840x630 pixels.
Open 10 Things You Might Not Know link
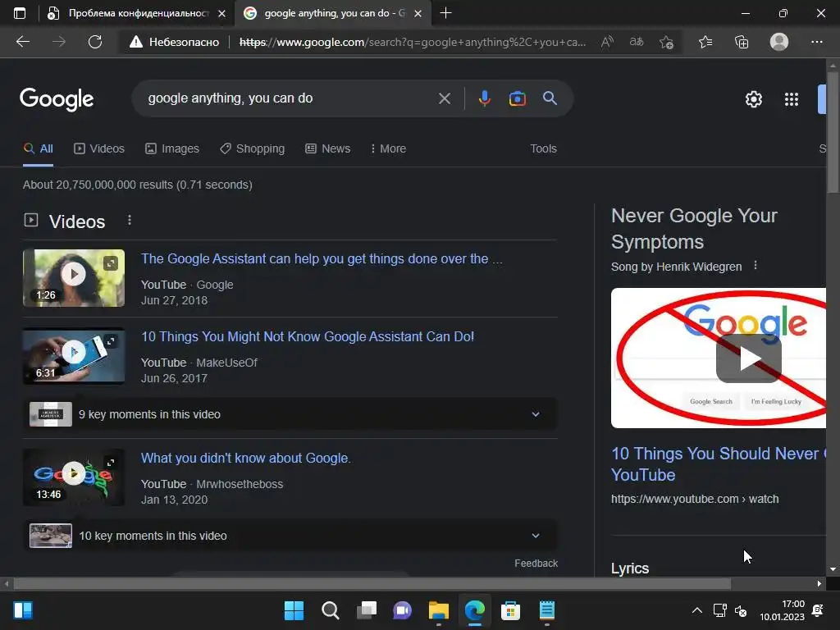308,336
